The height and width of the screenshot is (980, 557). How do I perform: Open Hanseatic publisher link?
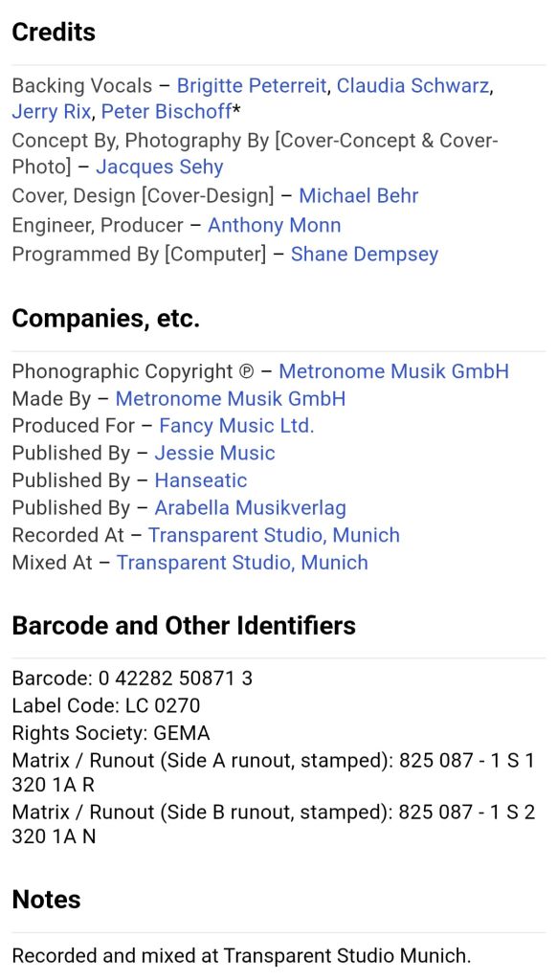coord(201,480)
